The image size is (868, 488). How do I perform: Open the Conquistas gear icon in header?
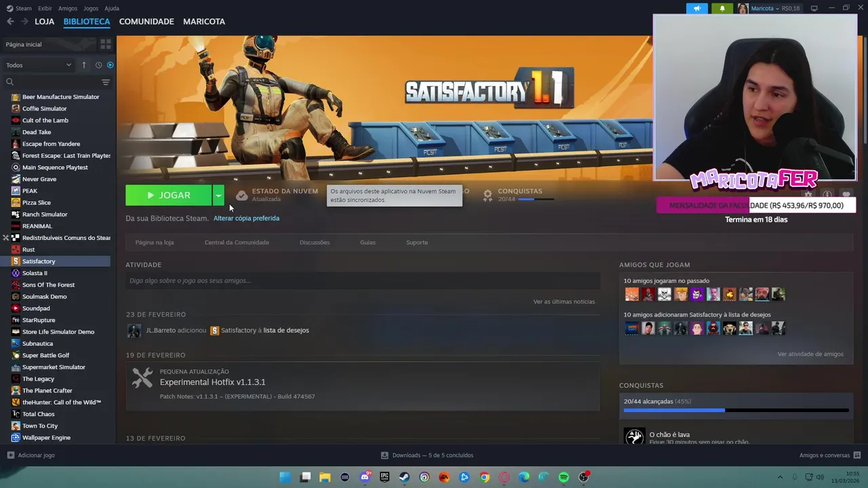487,195
